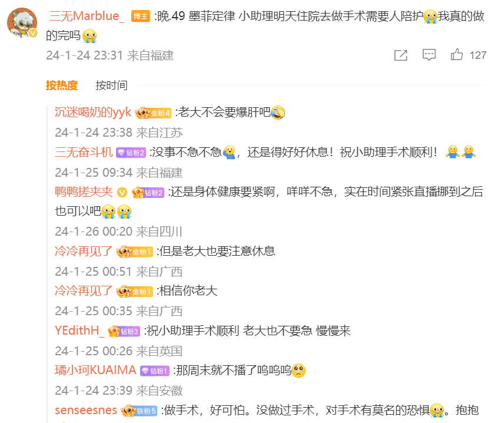Click the share/repost icon on the post
Screen dimensions: 504x423
point(400,55)
